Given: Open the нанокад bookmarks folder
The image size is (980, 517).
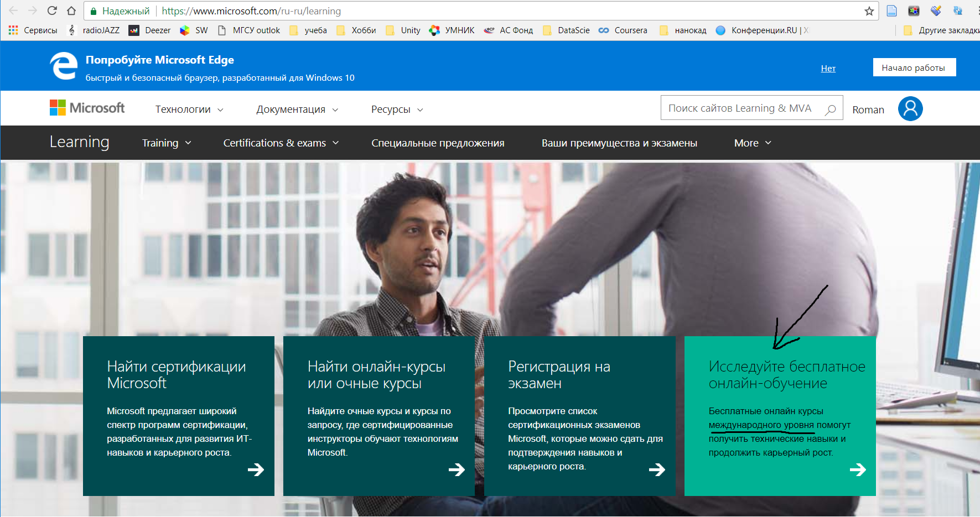Looking at the screenshot, I should [683, 30].
